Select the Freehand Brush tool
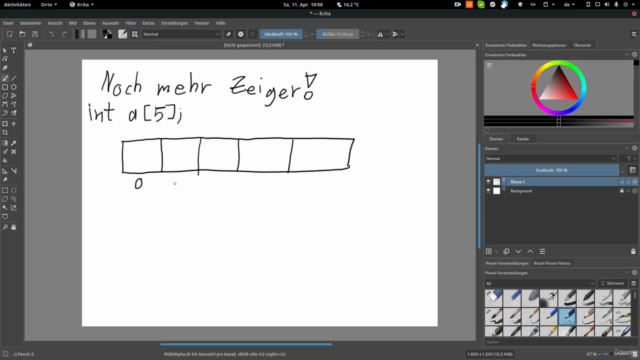This screenshot has height=360, width=640. [x=5, y=78]
